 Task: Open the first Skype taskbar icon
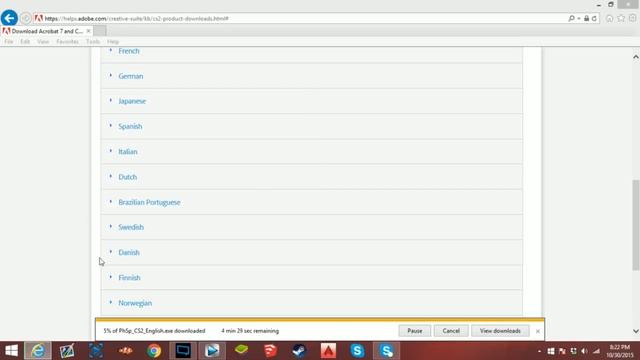357,351
